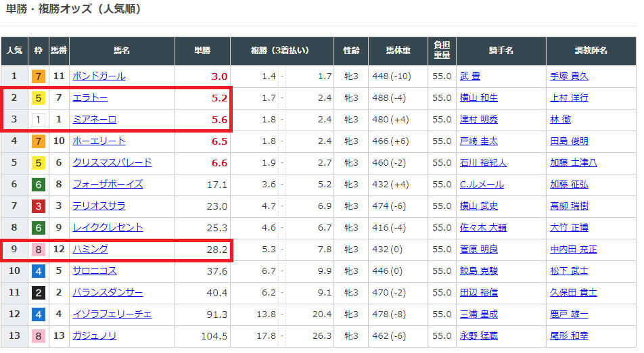
Task: Click jockey C.ルメール link
Action: click(482, 185)
